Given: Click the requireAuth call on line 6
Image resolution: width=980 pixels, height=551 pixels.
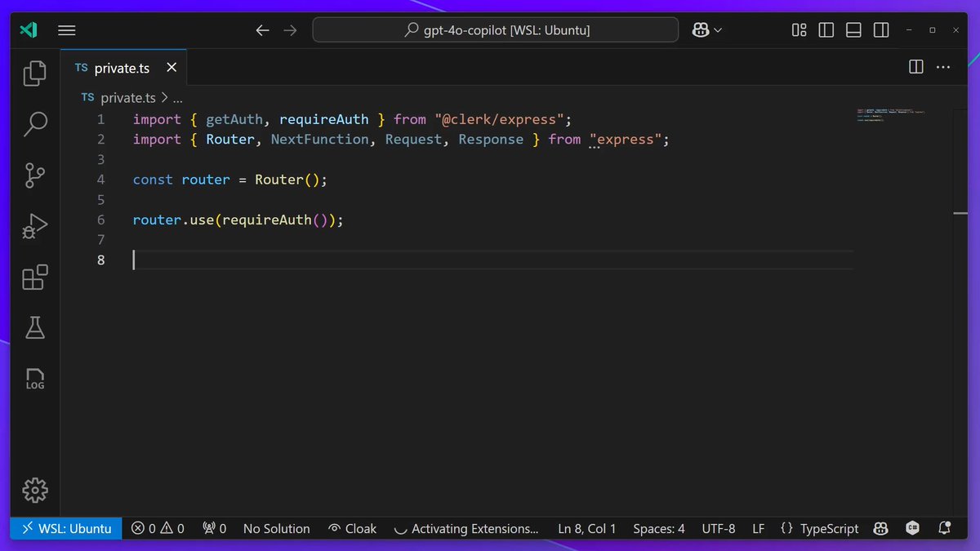Looking at the screenshot, I should point(266,220).
